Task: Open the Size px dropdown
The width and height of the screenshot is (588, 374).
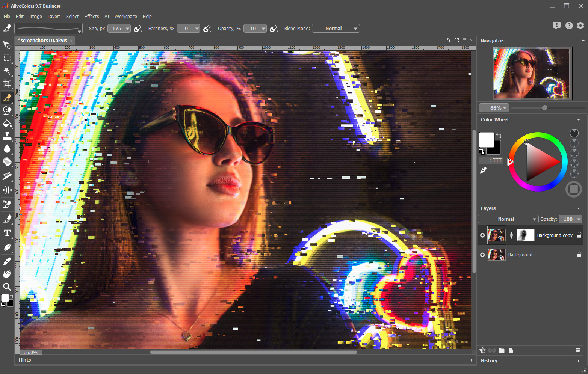Action: 127,29
